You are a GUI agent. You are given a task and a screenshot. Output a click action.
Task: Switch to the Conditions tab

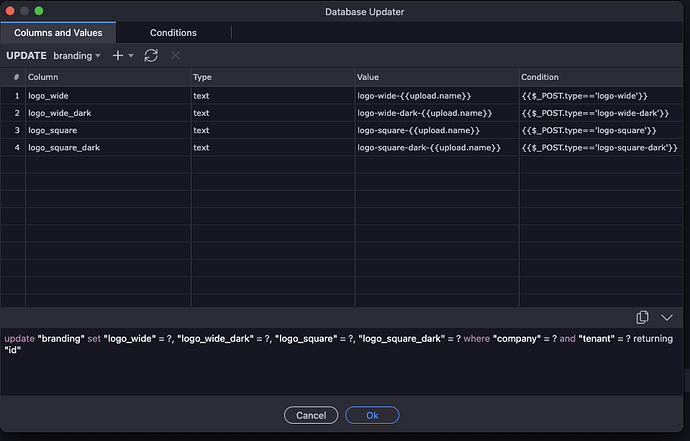tap(173, 33)
